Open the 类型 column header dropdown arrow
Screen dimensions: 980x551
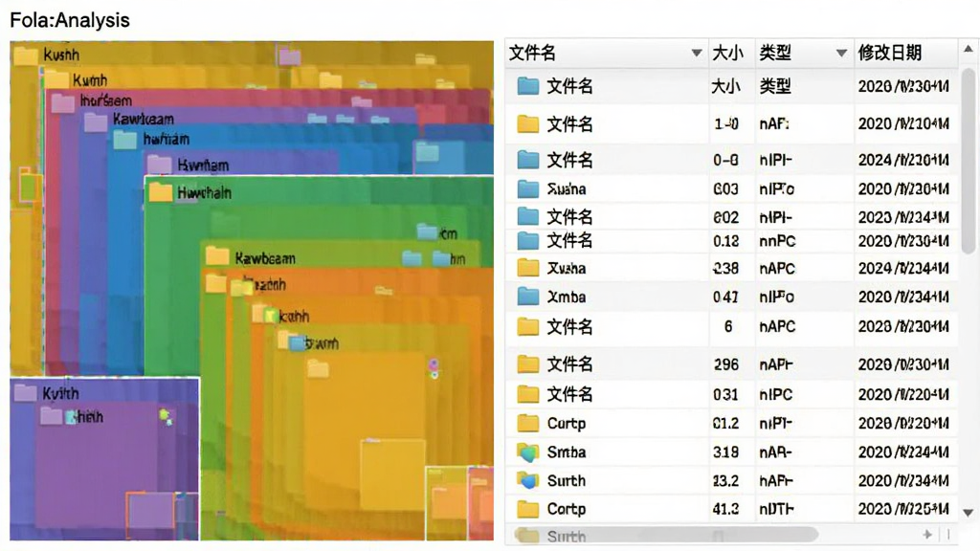[841, 54]
